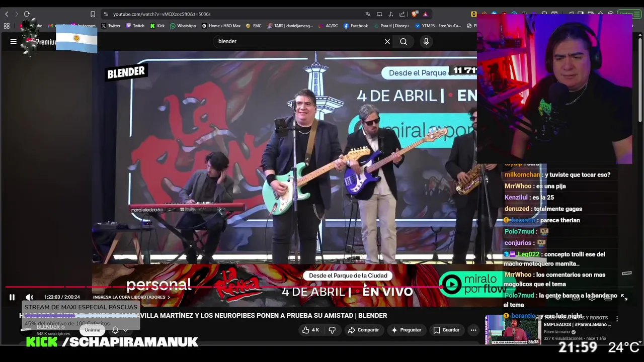Open Brave Shields lion icon
The image size is (644, 362).
(x=415, y=14)
